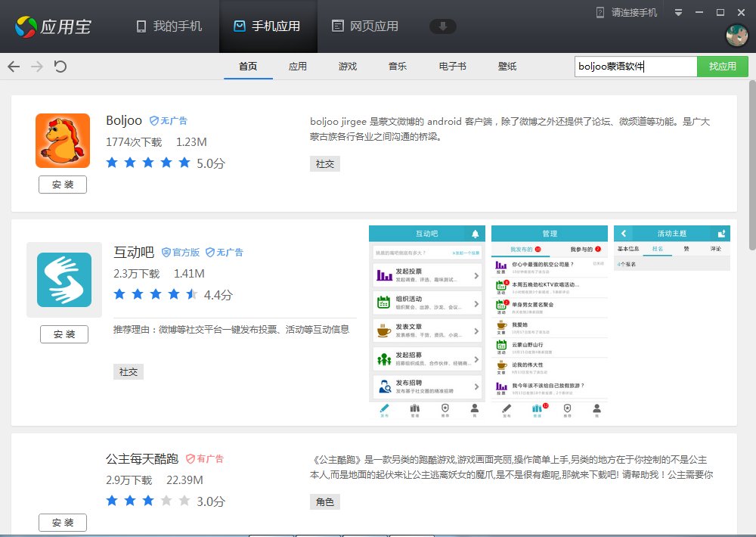Switch to the 电子书 tab
Image resolution: width=756 pixels, height=537 pixels.
[451, 67]
